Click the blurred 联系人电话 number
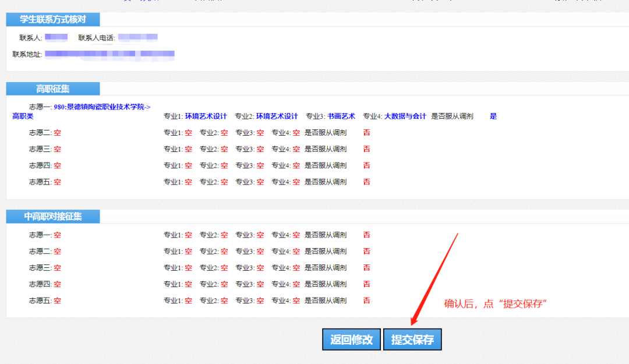Viewport: 629px width, 364px height. coord(137,38)
